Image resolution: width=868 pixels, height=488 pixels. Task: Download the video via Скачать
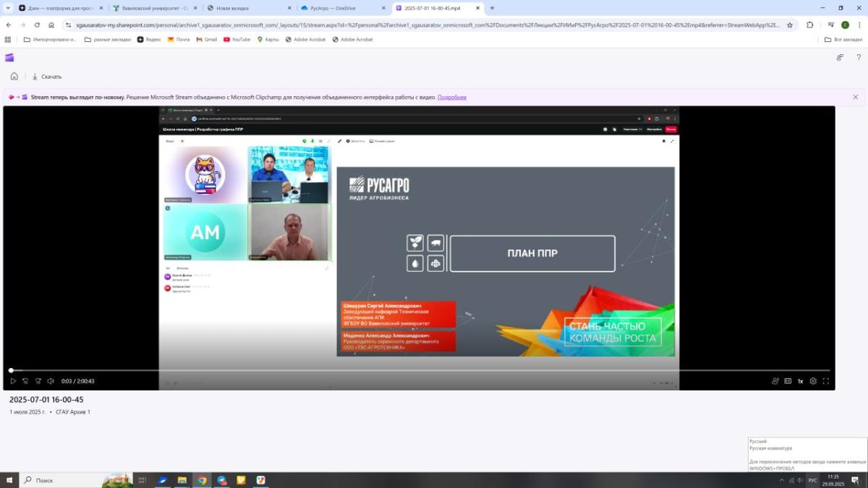pyautogui.click(x=46, y=77)
